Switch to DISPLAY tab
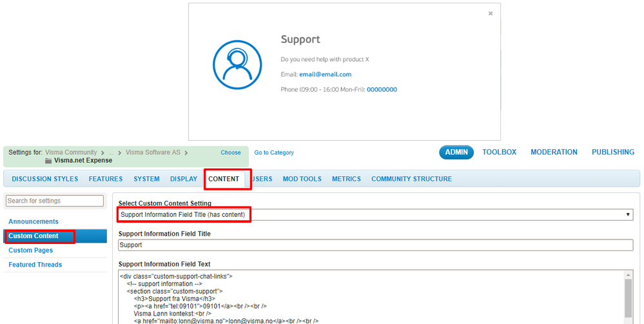Viewport: 644px width, 324px height. click(x=184, y=179)
